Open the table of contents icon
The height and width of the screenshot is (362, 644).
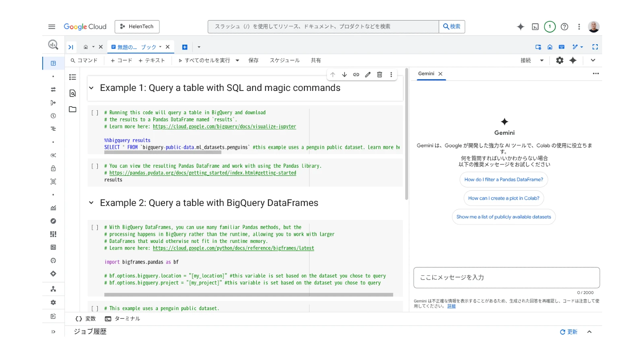72,77
